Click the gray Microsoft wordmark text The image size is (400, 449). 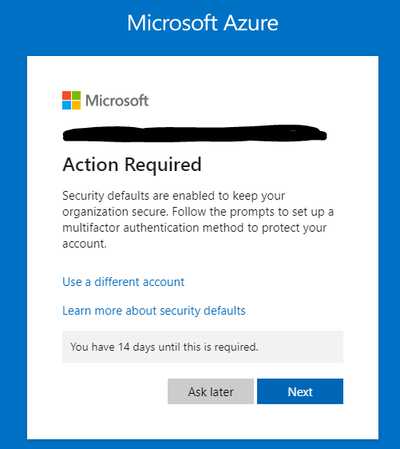(117, 101)
